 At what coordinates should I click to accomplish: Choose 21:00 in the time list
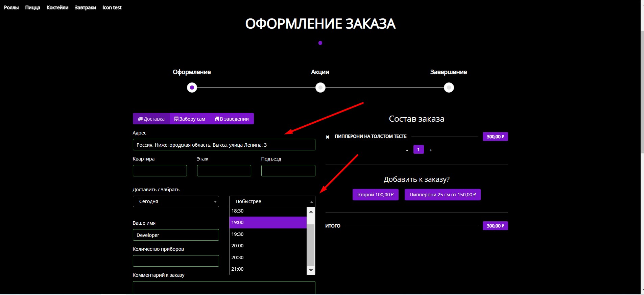[268, 269]
